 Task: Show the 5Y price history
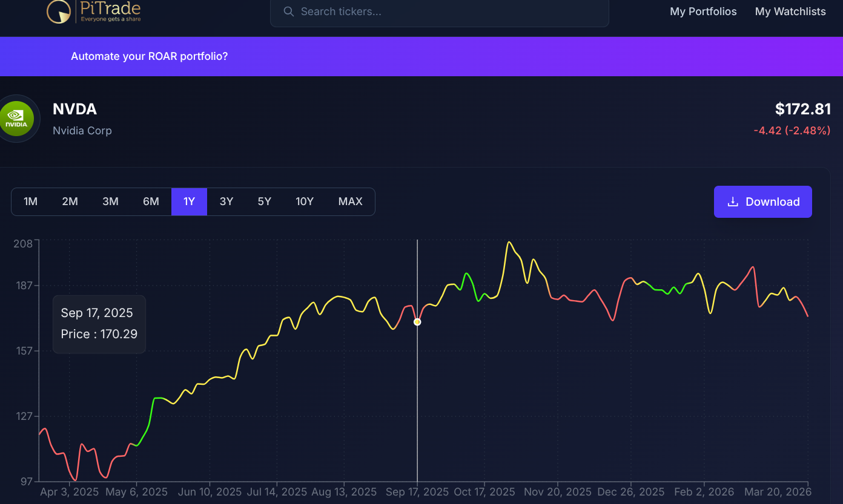point(265,201)
